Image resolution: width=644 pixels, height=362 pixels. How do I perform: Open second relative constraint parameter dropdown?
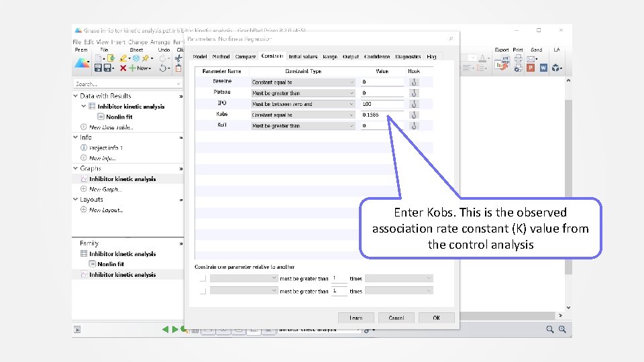[244, 290]
